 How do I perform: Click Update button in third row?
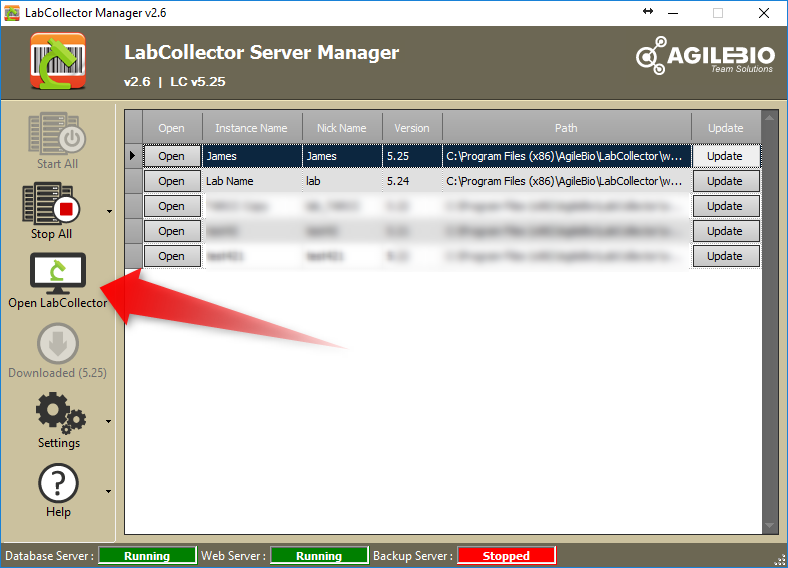click(x=726, y=206)
